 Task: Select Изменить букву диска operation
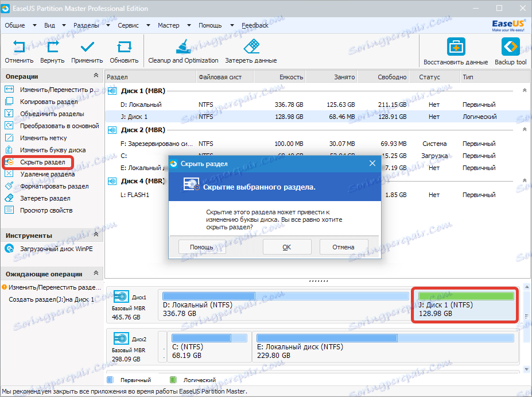click(45, 150)
